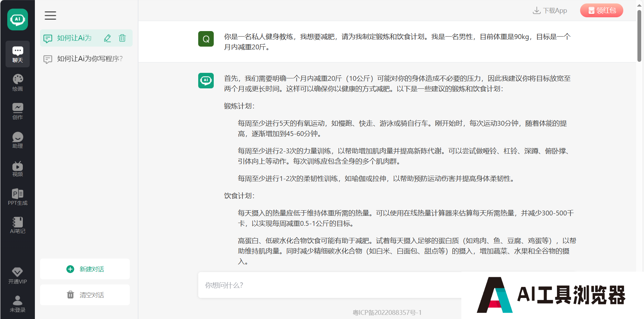644x319 pixels.
Task: Open the 绘画 painting section
Action: (18, 83)
